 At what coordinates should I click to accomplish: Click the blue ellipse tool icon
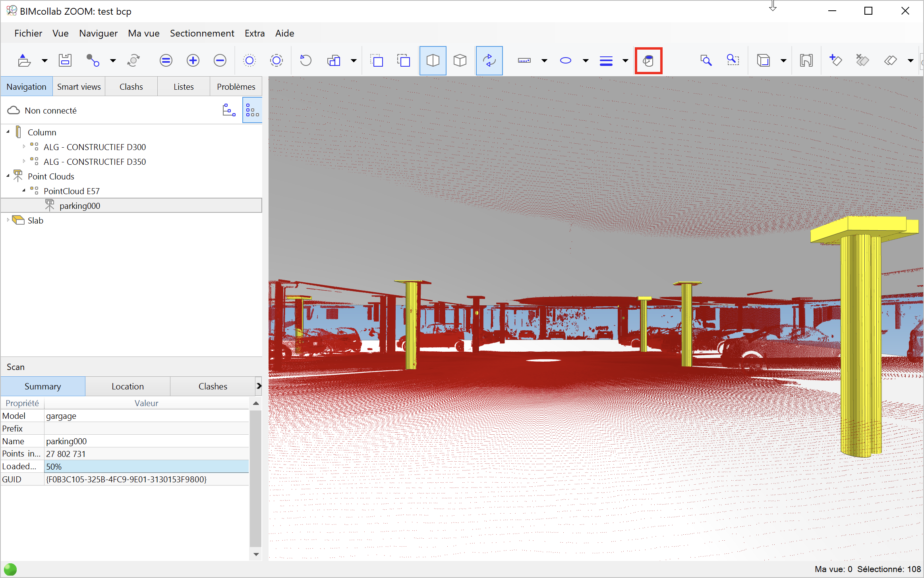pyautogui.click(x=566, y=61)
